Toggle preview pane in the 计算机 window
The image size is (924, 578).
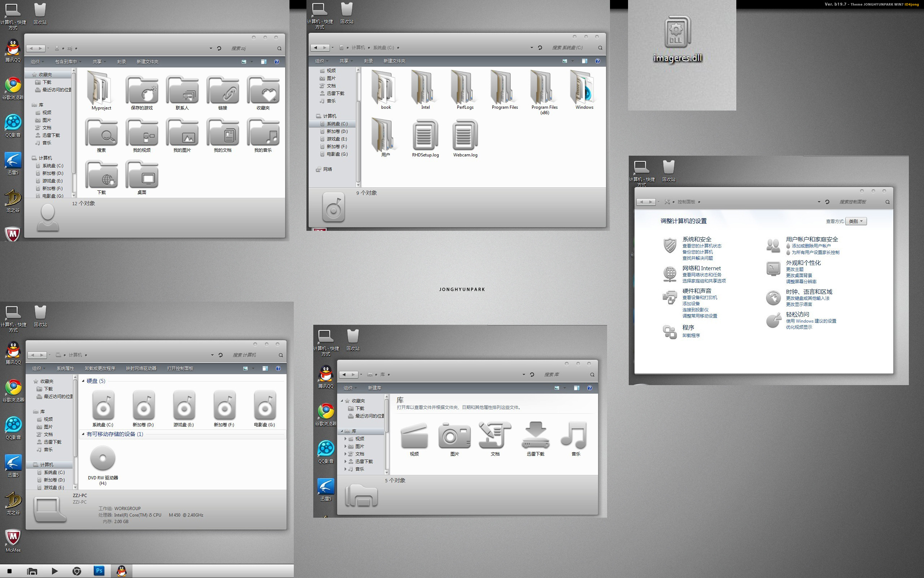pyautogui.click(x=265, y=368)
